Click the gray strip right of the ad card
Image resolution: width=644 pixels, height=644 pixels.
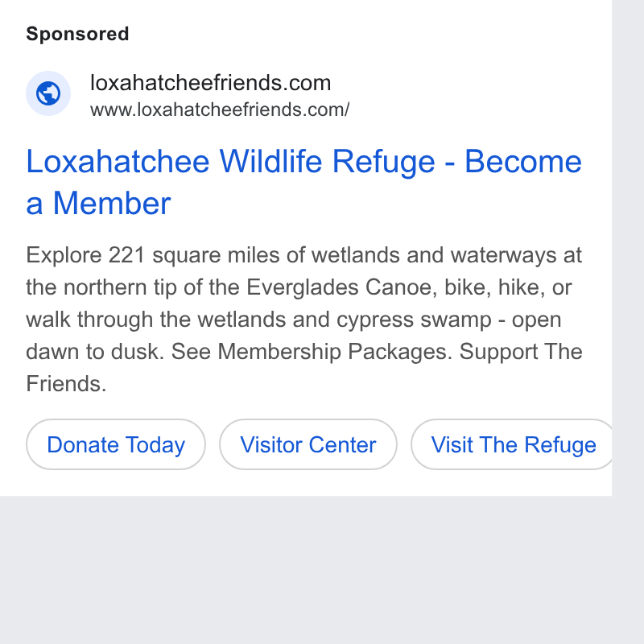click(x=628, y=246)
